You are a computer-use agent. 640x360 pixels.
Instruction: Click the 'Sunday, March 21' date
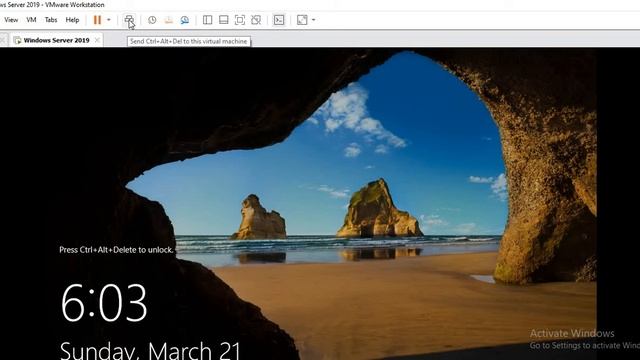[150, 350]
